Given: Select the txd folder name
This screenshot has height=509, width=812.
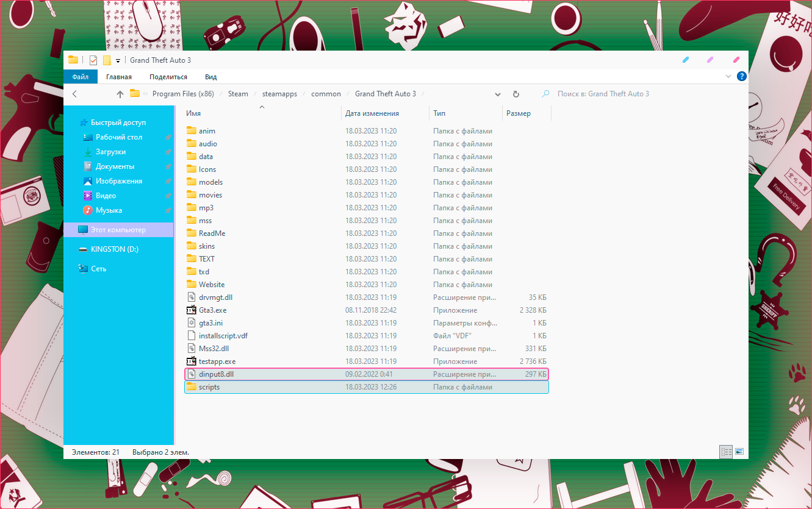Looking at the screenshot, I should (x=204, y=272).
